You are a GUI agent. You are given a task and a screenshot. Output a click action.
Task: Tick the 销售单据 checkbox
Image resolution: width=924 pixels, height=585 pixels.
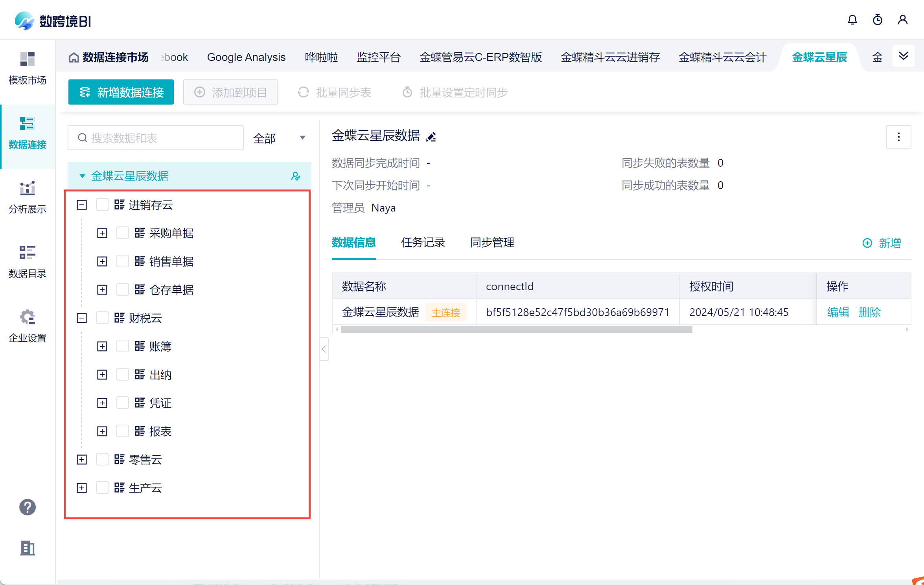[123, 261]
